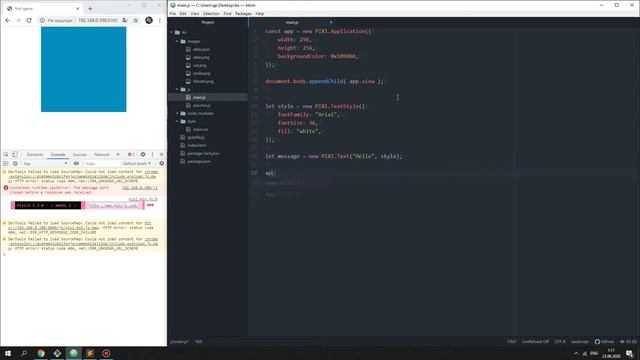Screen dimensions: 640x360
Task: Toggle console live expression eye icon
Action: click(76, 164)
